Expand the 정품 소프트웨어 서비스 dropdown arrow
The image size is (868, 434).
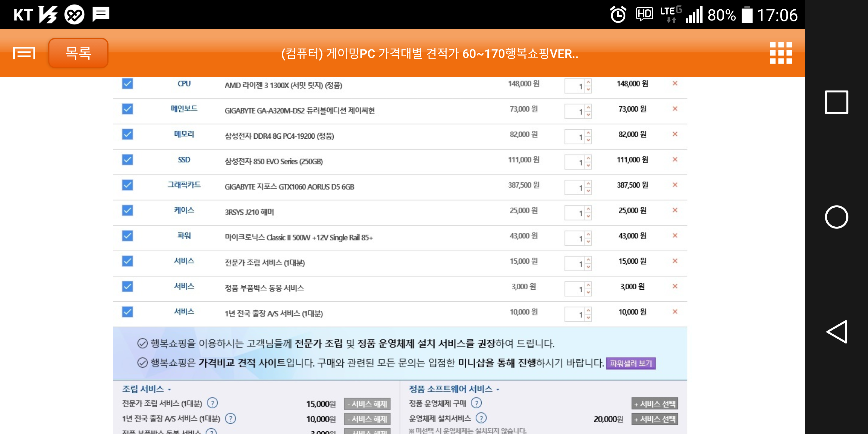(x=498, y=389)
